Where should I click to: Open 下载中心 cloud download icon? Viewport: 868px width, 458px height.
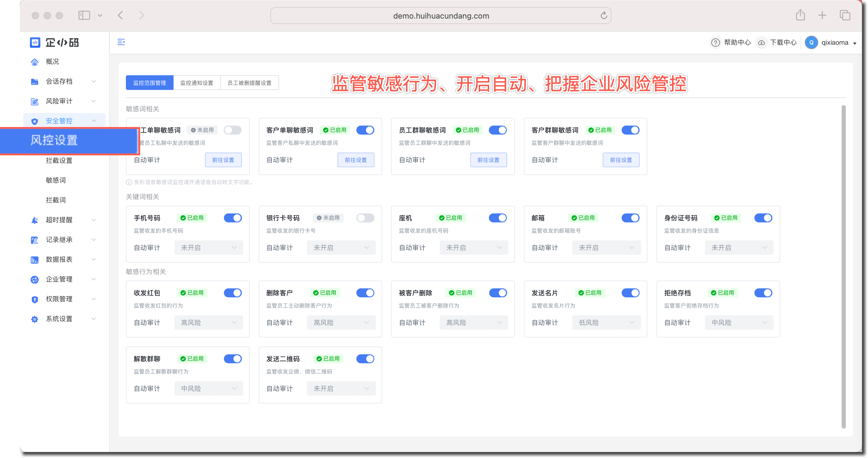761,43
